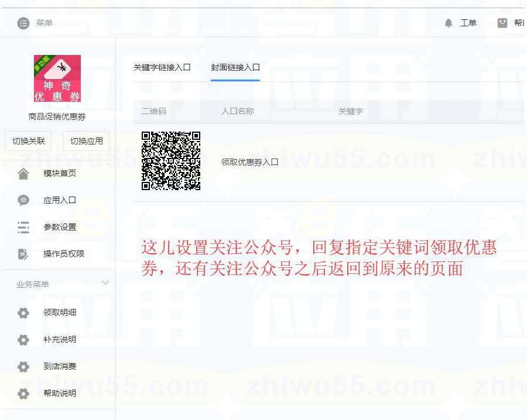The width and height of the screenshot is (527, 420).
Task: Click the hamburger menu icon at top left
Action: [23, 23]
